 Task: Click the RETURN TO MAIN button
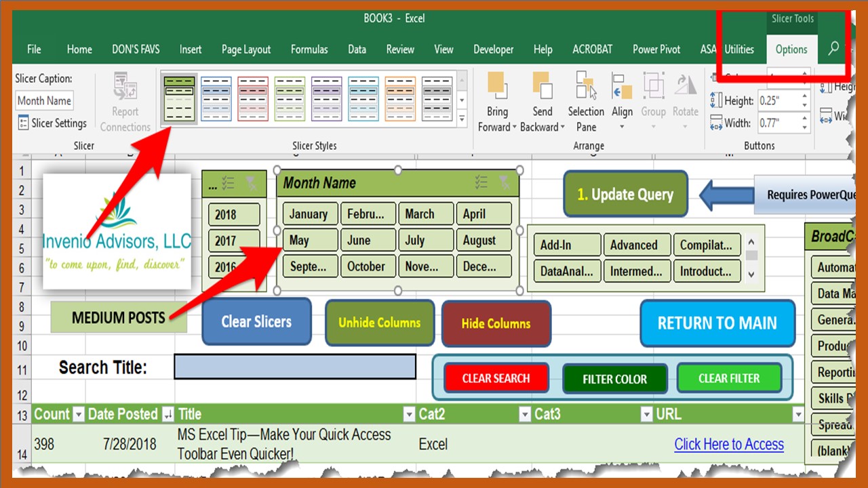[x=717, y=323]
